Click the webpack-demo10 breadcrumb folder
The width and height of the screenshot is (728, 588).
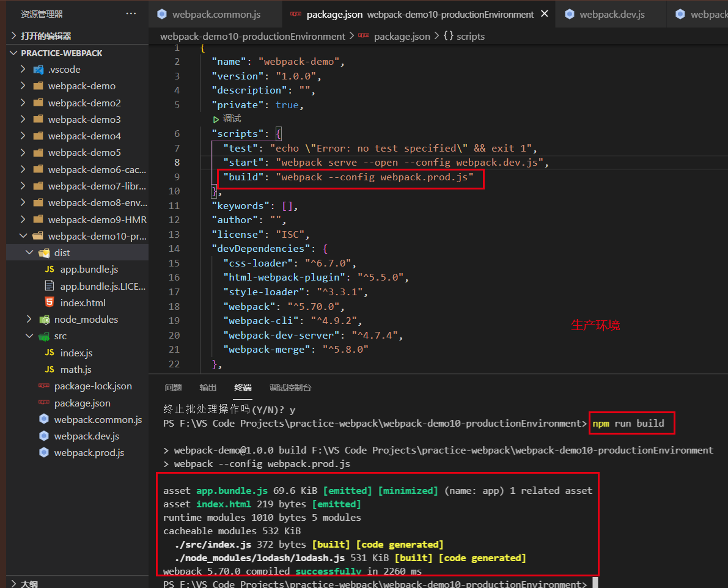(252, 37)
